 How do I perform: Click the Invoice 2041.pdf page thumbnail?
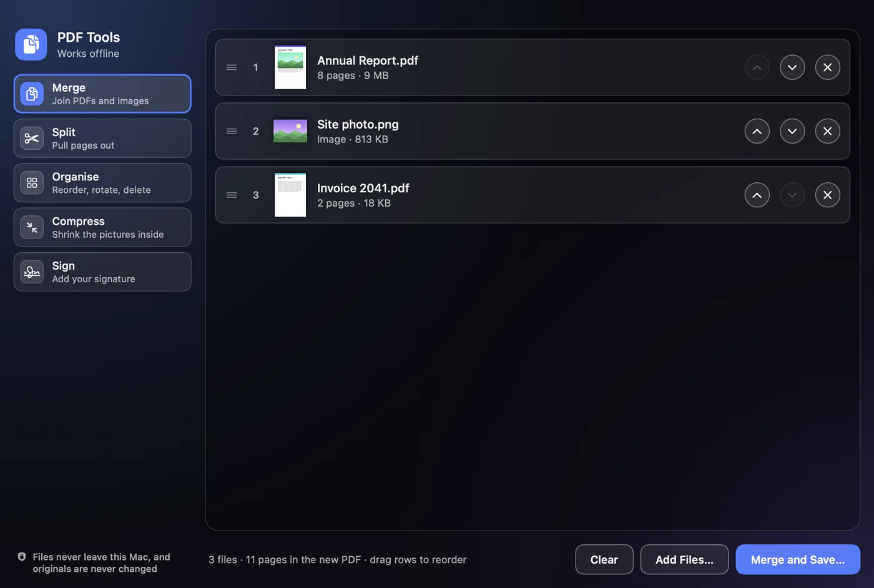(290, 195)
